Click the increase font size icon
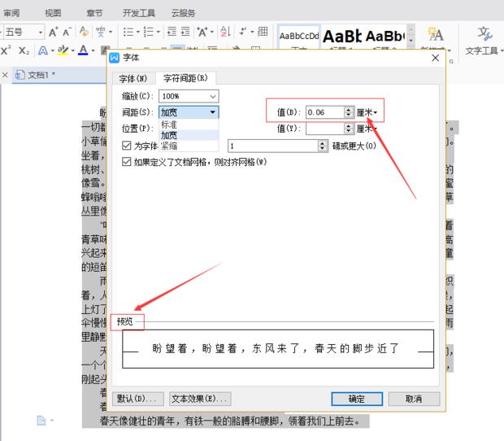The image size is (504, 441). (x=54, y=32)
